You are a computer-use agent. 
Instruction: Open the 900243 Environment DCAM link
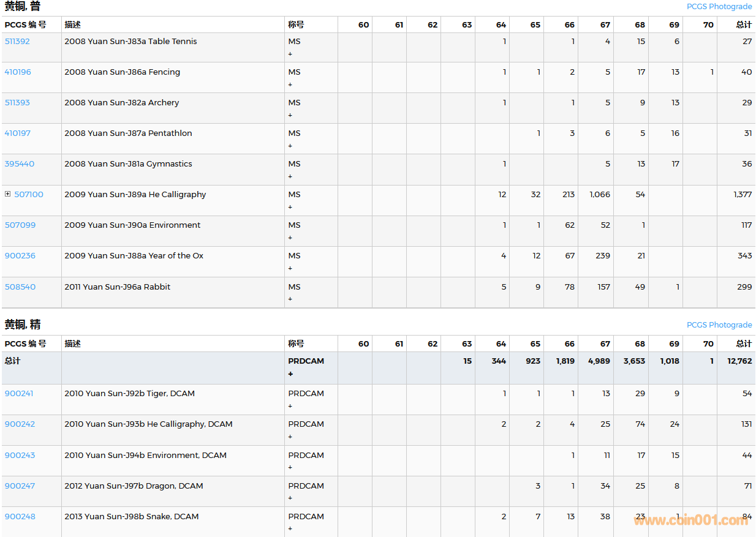(20, 456)
